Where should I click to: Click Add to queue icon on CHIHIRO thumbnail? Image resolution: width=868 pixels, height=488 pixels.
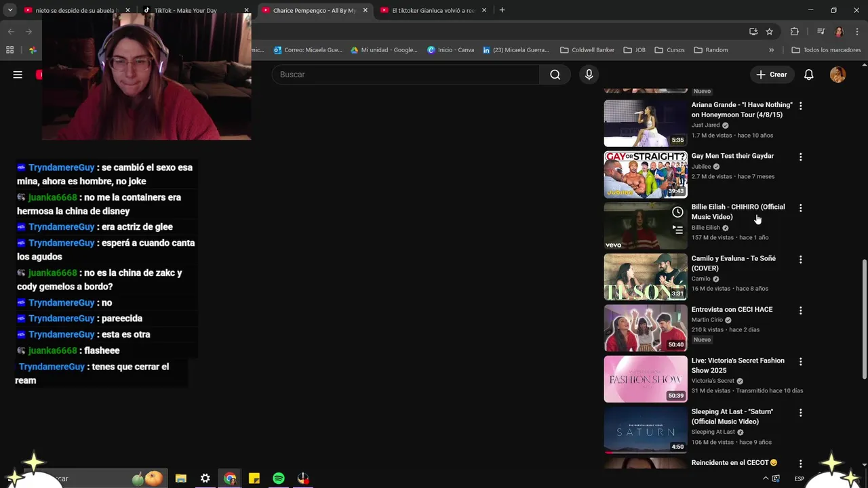click(677, 229)
